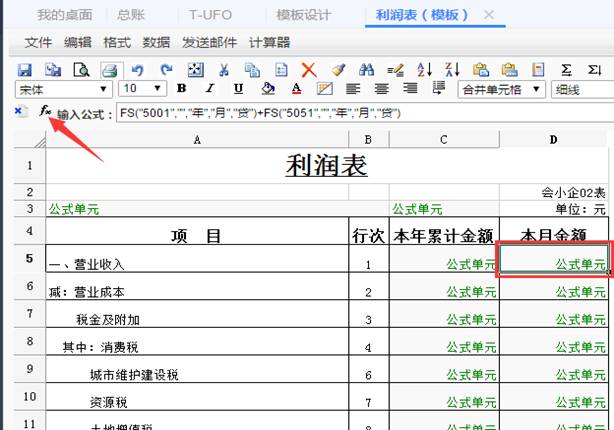
Task: Toggle bold formatting
Action: click(x=181, y=89)
